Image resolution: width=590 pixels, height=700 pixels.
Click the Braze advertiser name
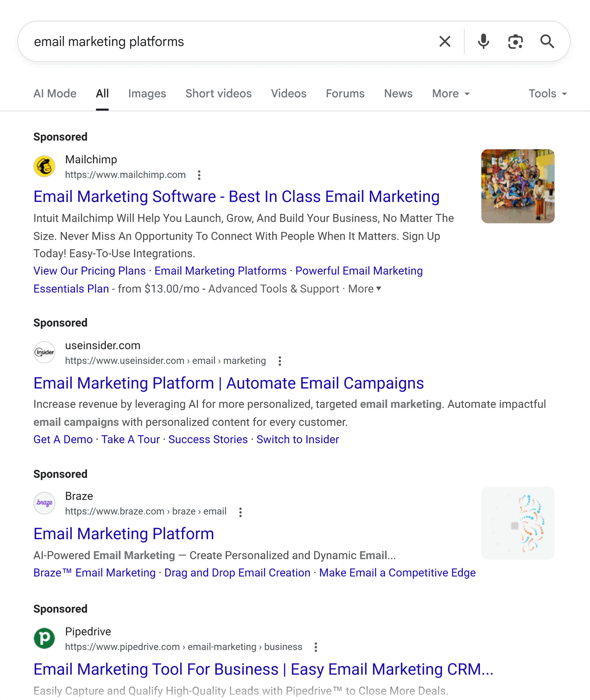click(79, 496)
